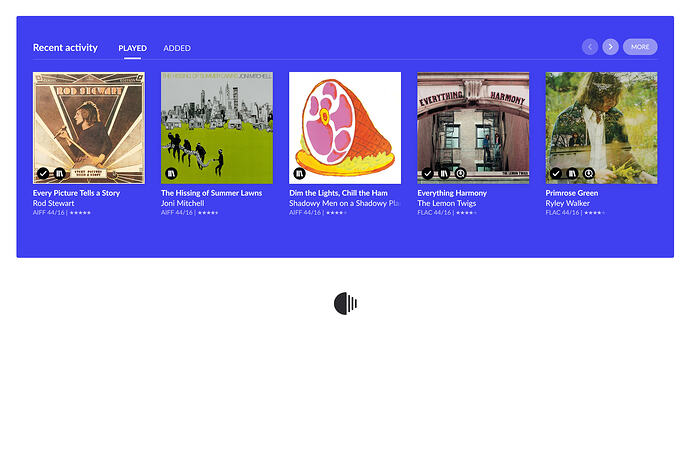Click the checkmark badge on Every Picture Tells a Story
Screen dimensions: 690x474
click(x=43, y=173)
